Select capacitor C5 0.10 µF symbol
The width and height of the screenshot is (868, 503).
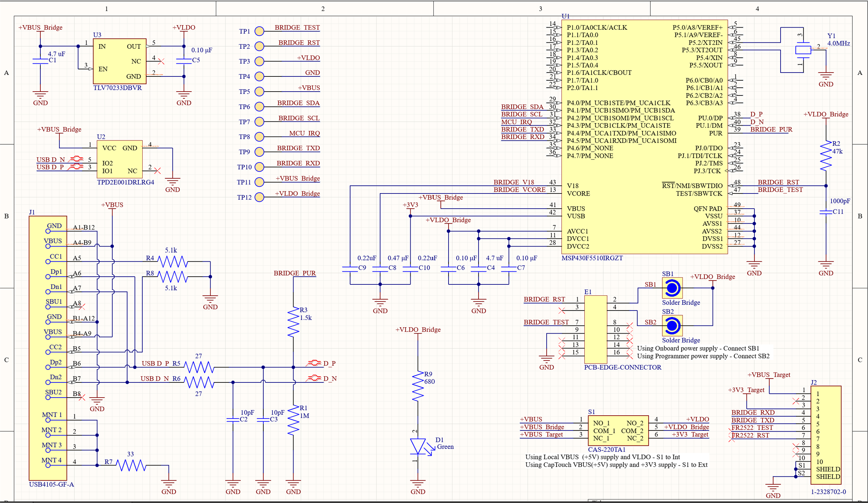coord(184,62)
